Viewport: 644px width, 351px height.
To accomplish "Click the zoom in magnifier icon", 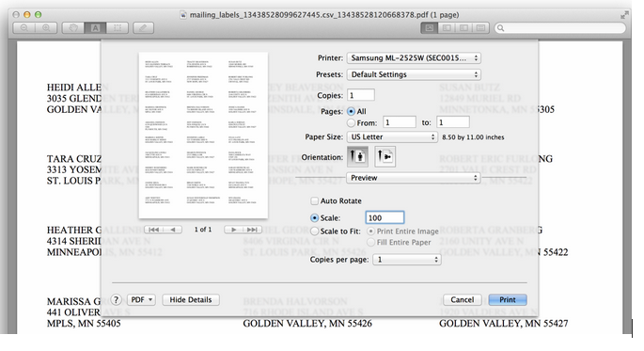I will pyautogui.click(x=46, y=28).
